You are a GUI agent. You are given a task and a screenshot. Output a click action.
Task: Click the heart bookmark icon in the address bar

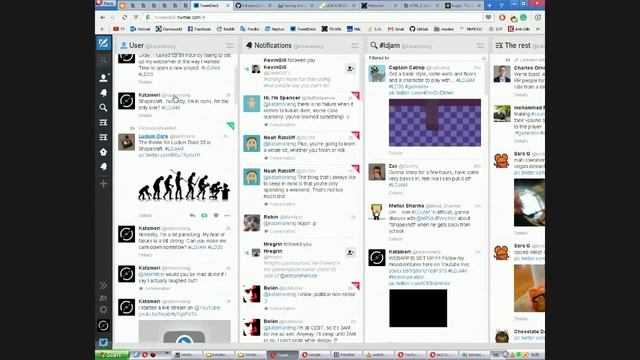coord(488,18)
